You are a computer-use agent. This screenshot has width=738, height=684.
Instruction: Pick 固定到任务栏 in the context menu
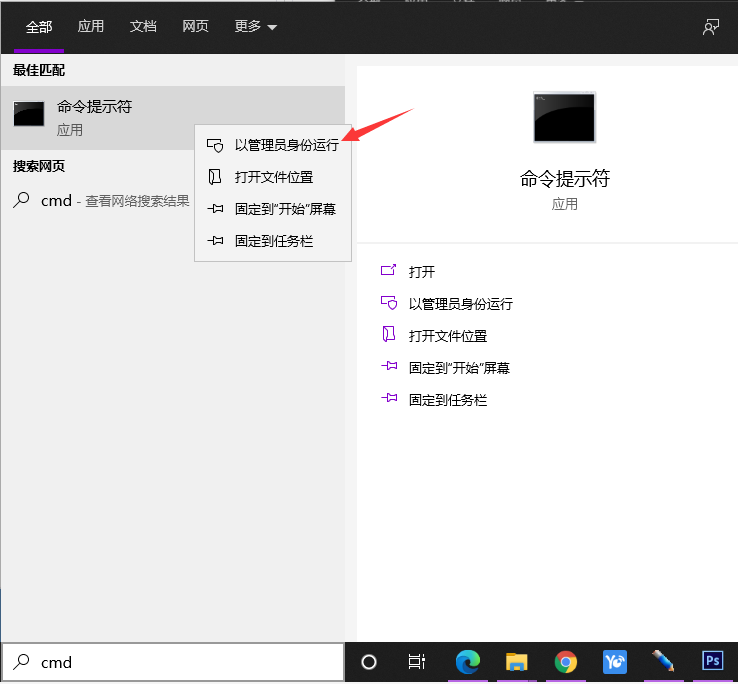point(273,241)
